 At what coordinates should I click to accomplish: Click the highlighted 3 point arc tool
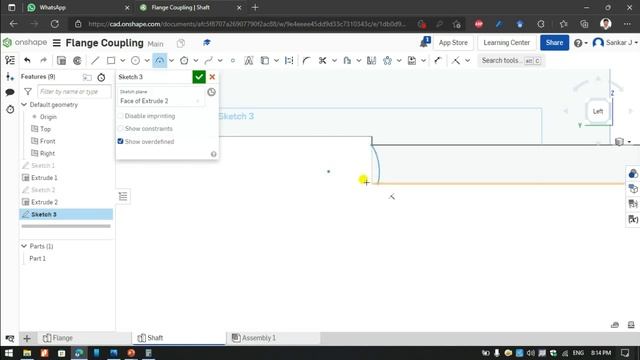click(x=160, y=60)
